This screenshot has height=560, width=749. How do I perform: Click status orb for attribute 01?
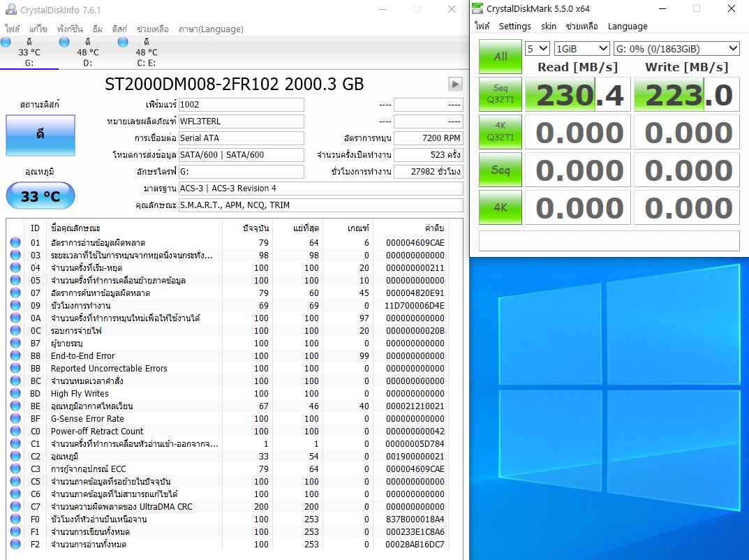coord(15,243)
